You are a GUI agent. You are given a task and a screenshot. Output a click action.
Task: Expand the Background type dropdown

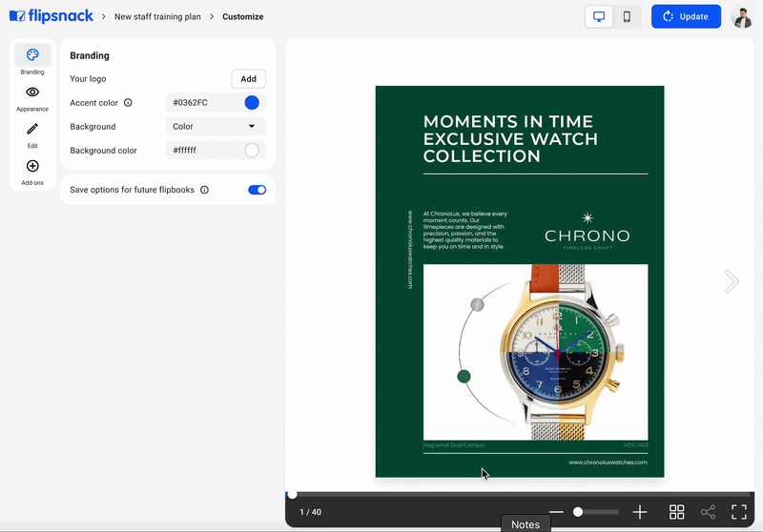pos(216,127)
